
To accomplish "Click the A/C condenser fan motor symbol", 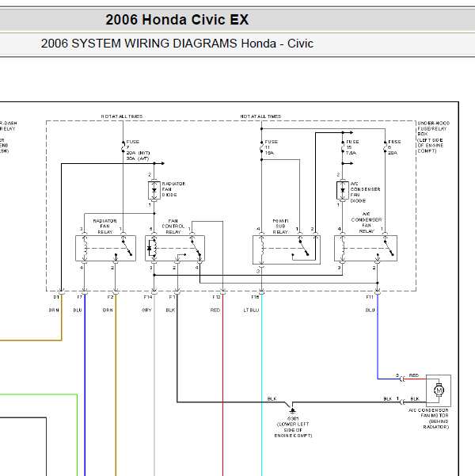I will coord(439,390).
